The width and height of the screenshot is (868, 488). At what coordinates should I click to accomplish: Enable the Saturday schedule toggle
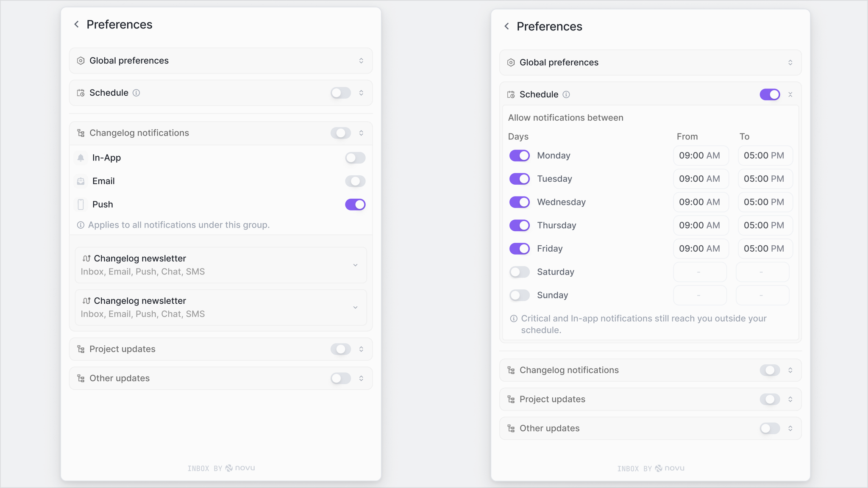click(519, 272)
